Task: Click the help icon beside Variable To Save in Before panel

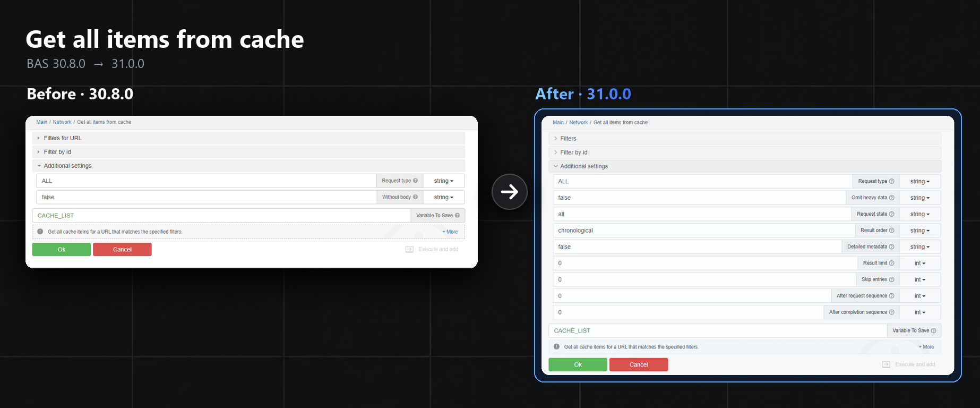Action: coord(457,216)
